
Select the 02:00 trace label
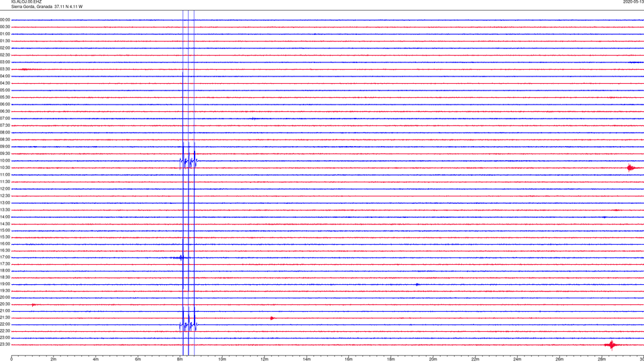coord(5,48)
